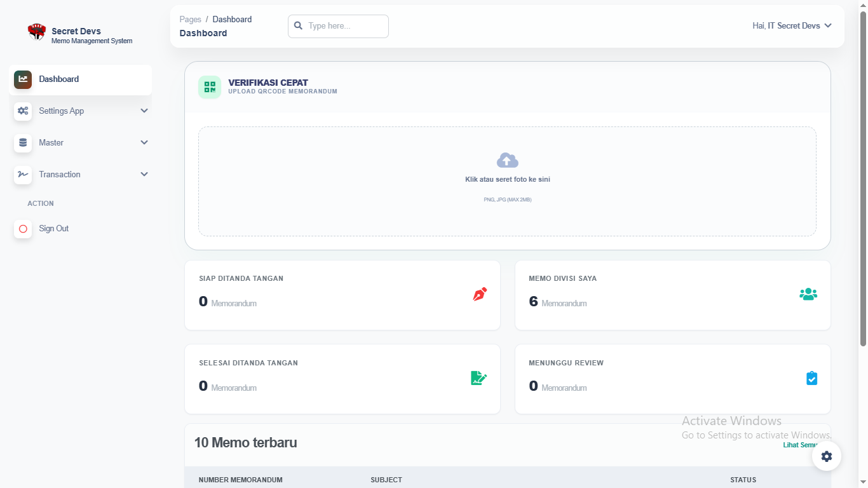The height and width of the screenshot is (488, 868).
Task: Click the Secret Devs logo icon
Action: [37, 32]
